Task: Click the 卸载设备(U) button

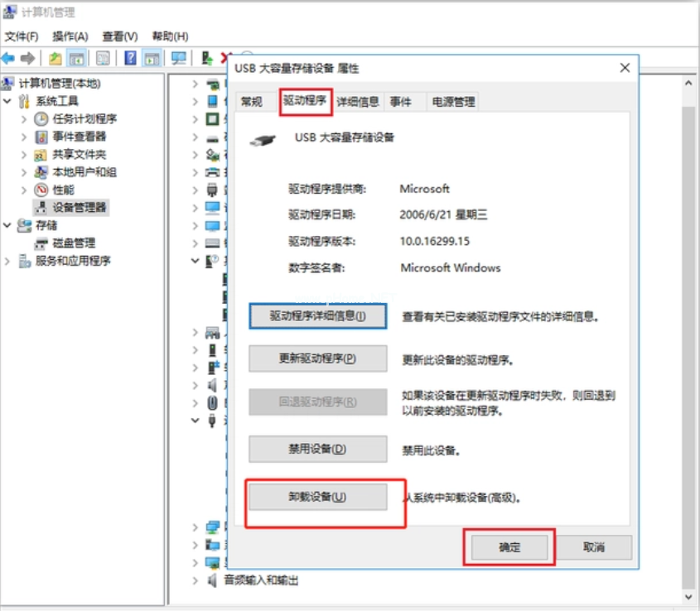Action: pyautogui.click(x=318, y=497)
